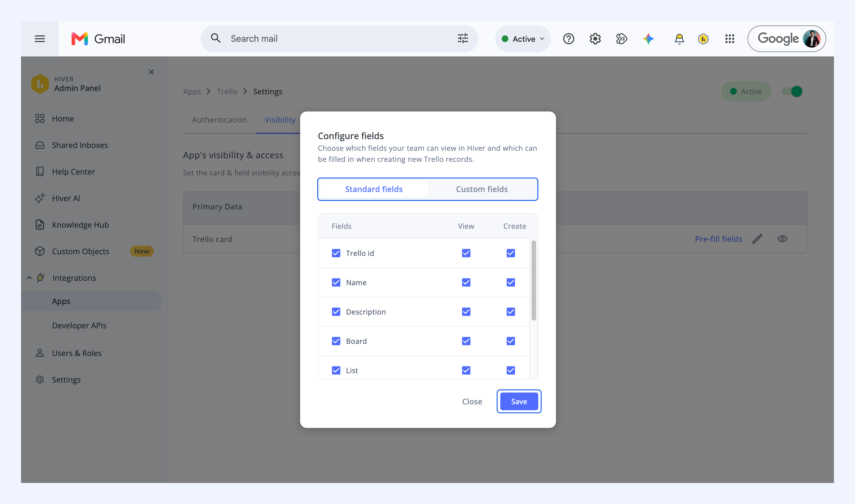Uncheck the Board field checkbox
Screen dimensions: 855x504
tap(336, 341)
